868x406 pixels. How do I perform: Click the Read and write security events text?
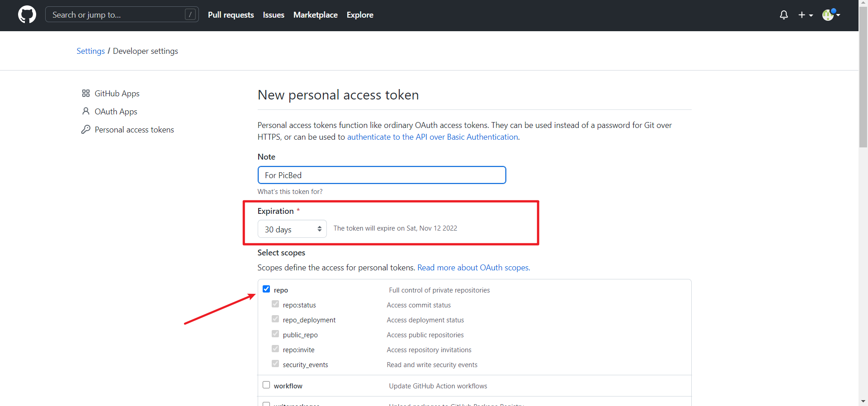[x=432, y=365]
